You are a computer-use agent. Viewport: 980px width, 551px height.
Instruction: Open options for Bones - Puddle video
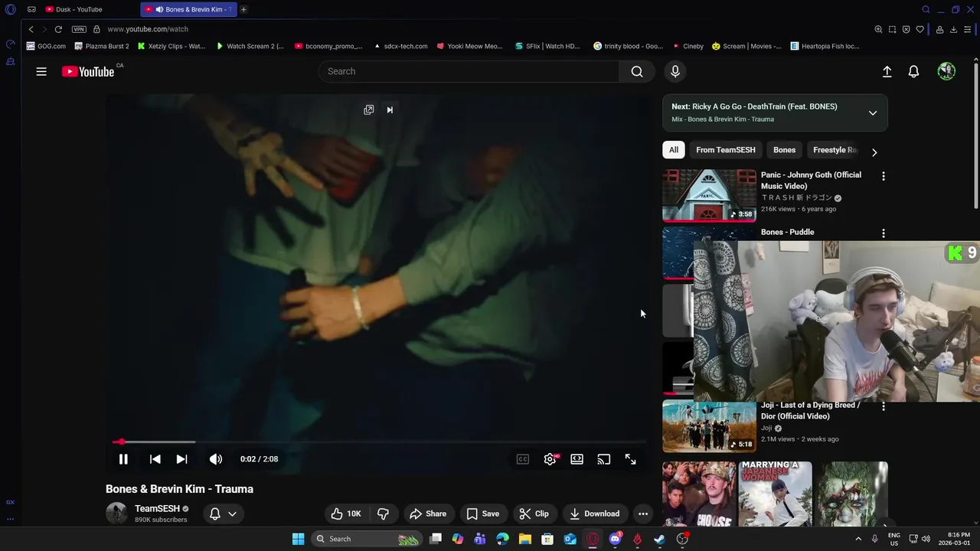[x=884, y=233]
